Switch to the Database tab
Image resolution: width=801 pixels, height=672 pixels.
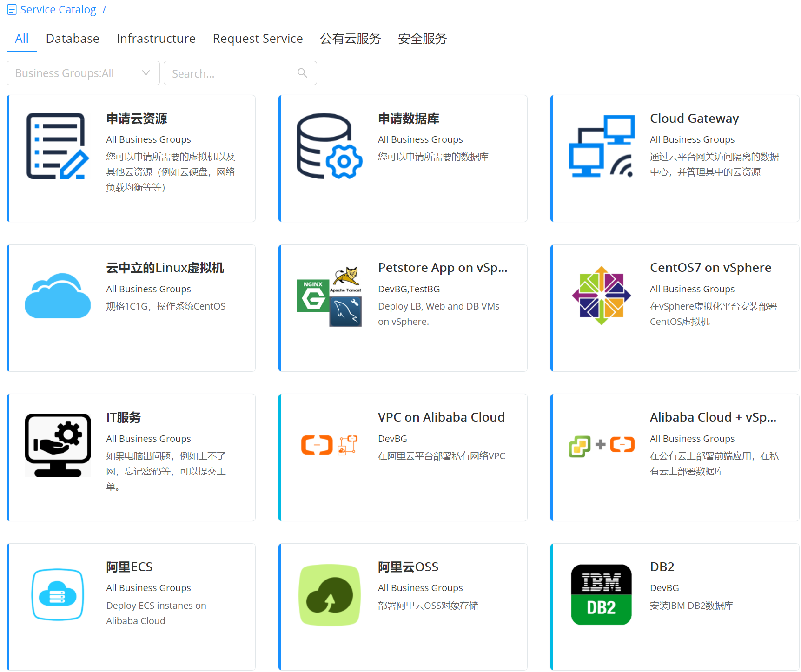click(72, 39)
